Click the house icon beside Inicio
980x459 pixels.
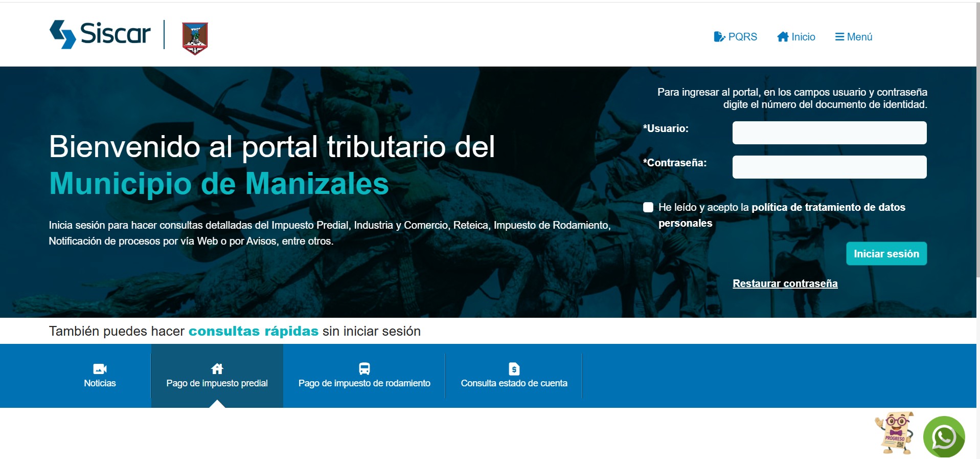(x=783, y=37)
